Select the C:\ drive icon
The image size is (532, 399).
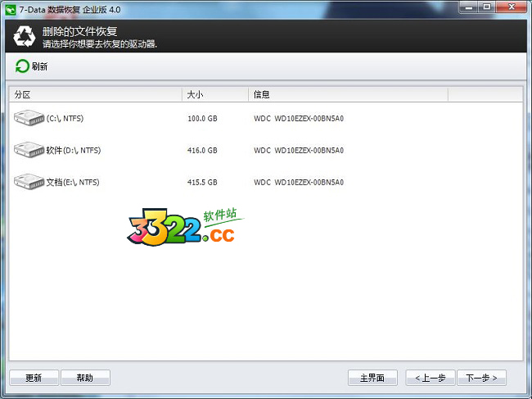29,118
